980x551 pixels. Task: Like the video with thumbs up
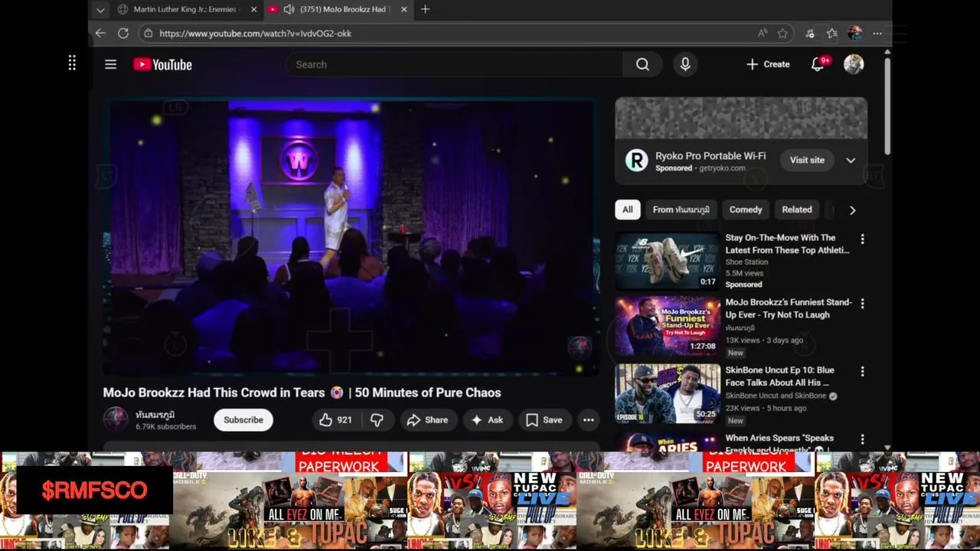click(335, 420)
